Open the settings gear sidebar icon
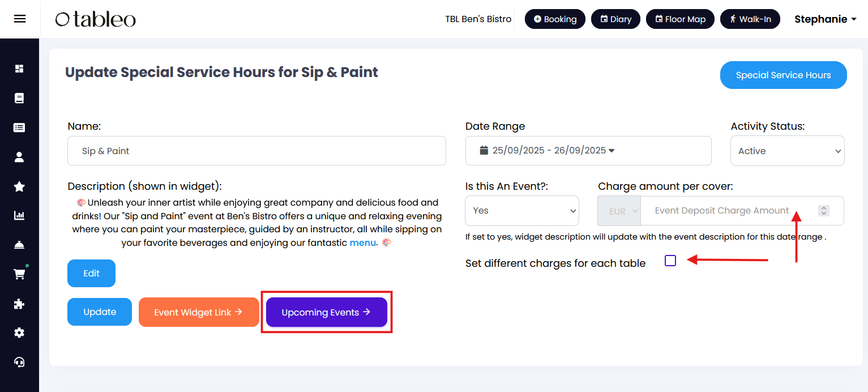The width and height of the screenshot is (868, 392). (x=19, y=333)
